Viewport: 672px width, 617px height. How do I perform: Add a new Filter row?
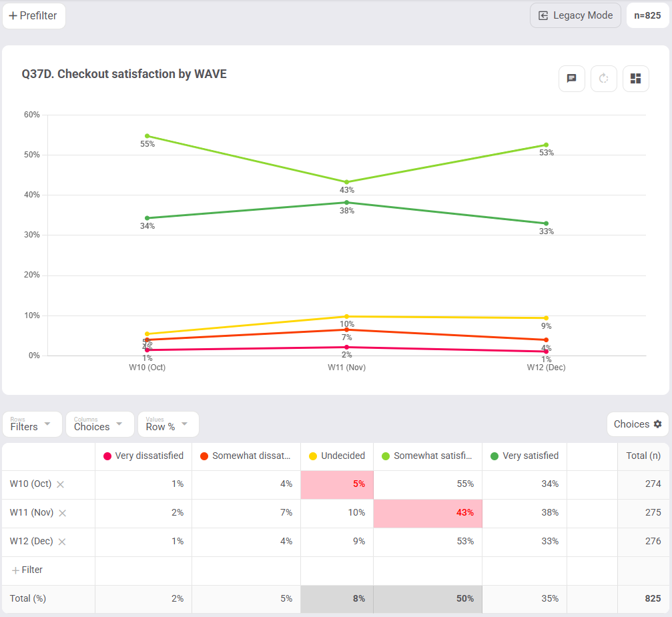point(27,570)
